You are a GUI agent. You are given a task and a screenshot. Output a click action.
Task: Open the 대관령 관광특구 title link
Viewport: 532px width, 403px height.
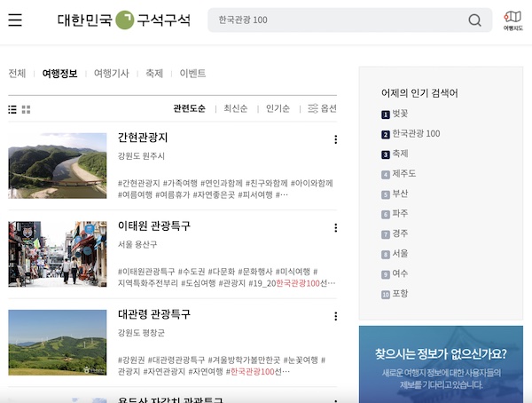[x=154, y=314]
